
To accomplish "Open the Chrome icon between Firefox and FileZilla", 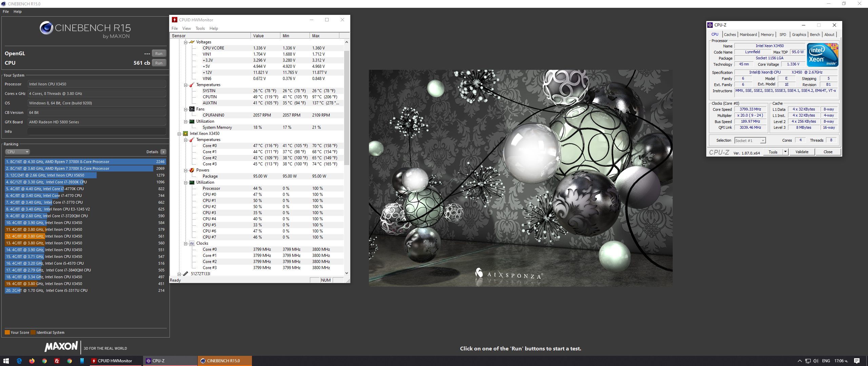I will coord(44,361).
